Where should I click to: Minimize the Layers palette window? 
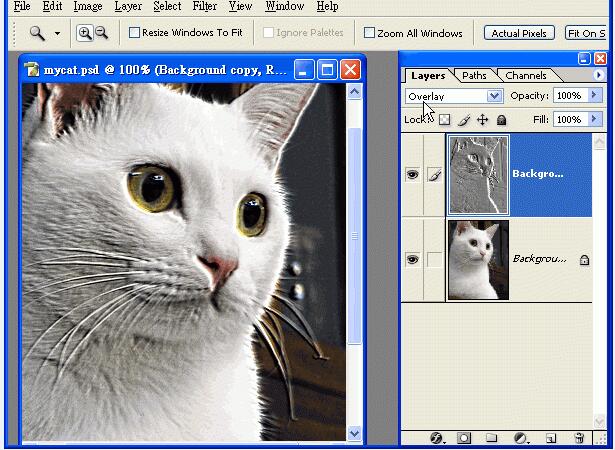click(584, 59)
